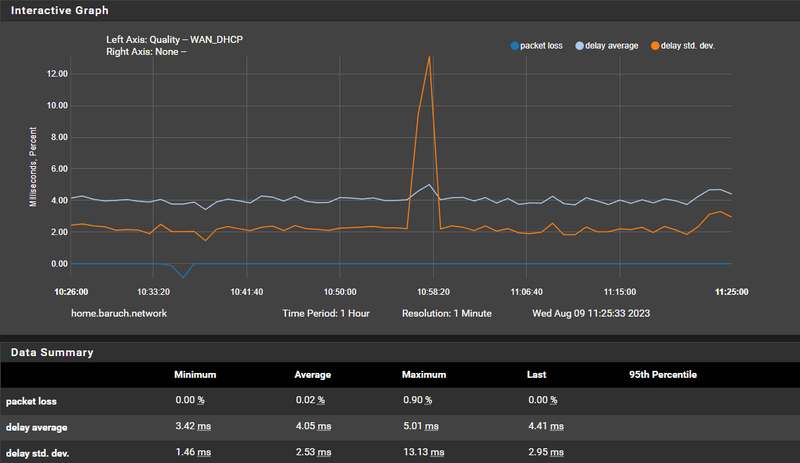
Task: Toggle the delay std. dev. legend dot
Action: pyautogui.click(x=655, y=46)
